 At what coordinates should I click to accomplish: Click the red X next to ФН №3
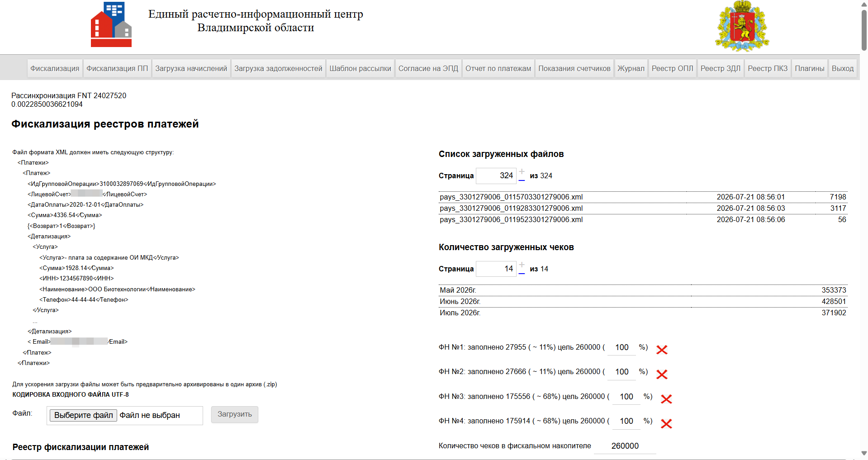click(x=666, y=398)
